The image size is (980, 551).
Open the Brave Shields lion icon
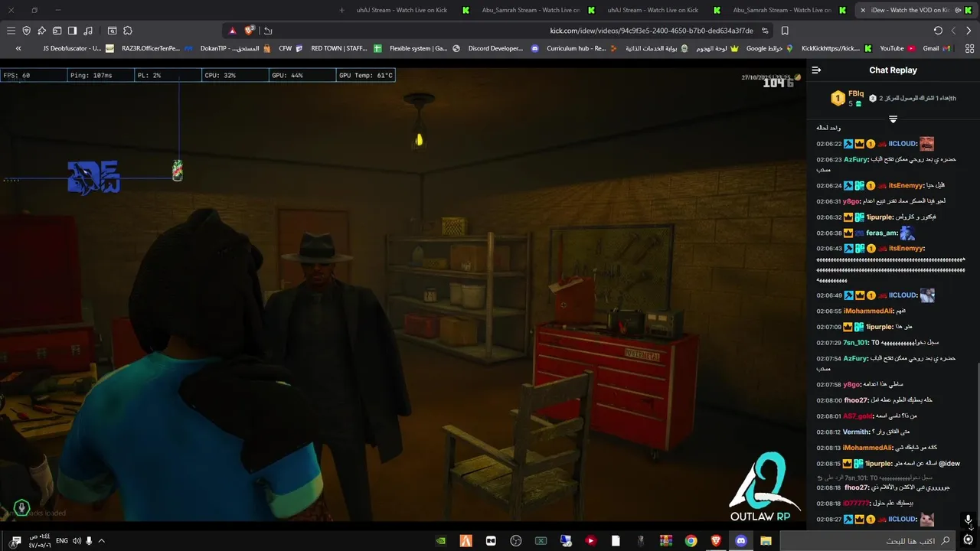pos(250,31)
